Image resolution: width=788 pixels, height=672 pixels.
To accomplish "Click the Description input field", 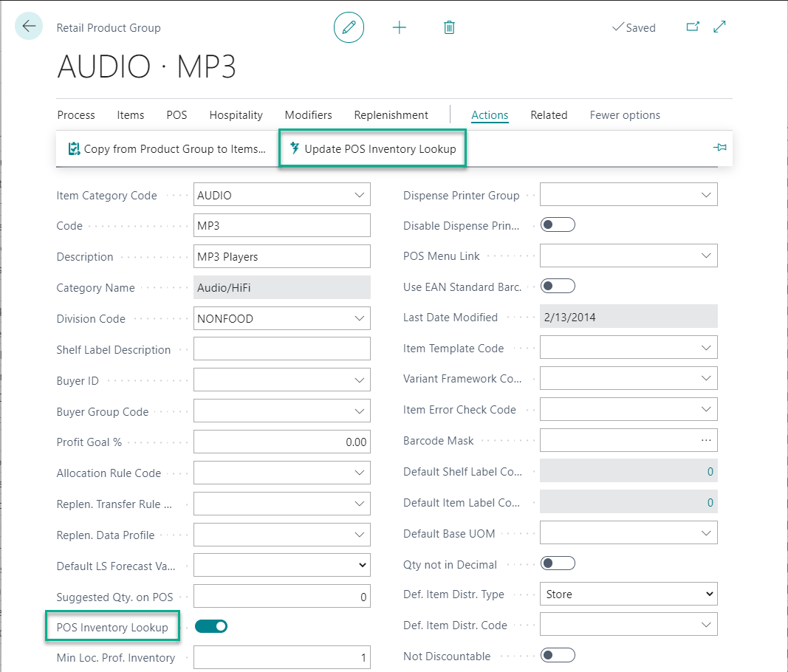I will click(x=281, y=257).
